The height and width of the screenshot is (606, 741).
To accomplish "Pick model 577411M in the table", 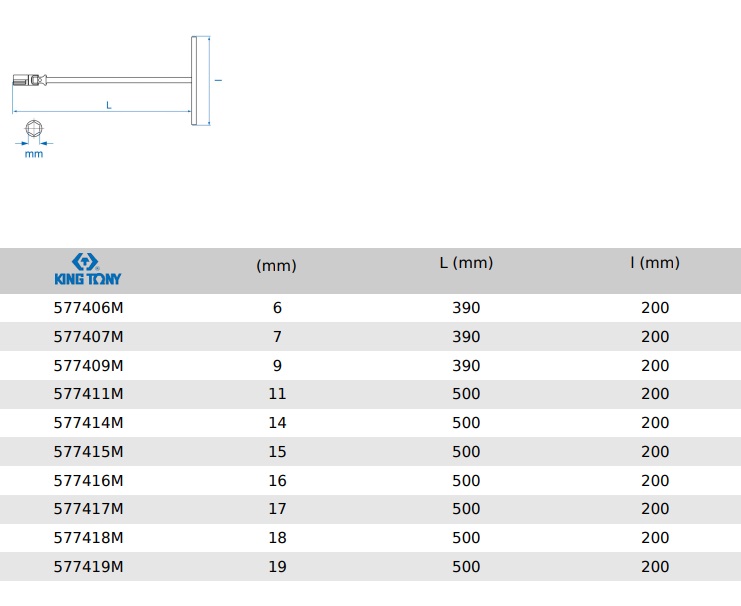I will tap(88, 394).
